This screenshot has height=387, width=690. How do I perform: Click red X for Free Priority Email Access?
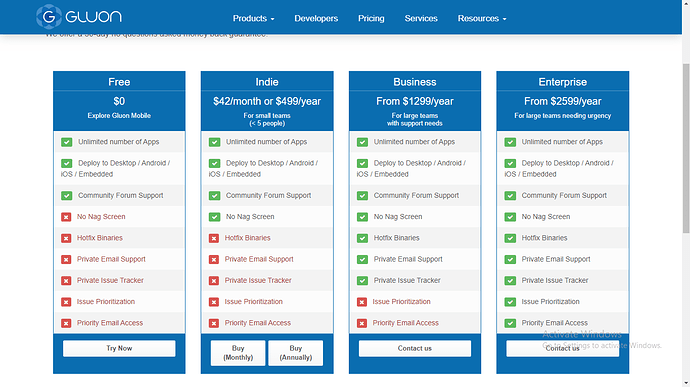point(66,323)
